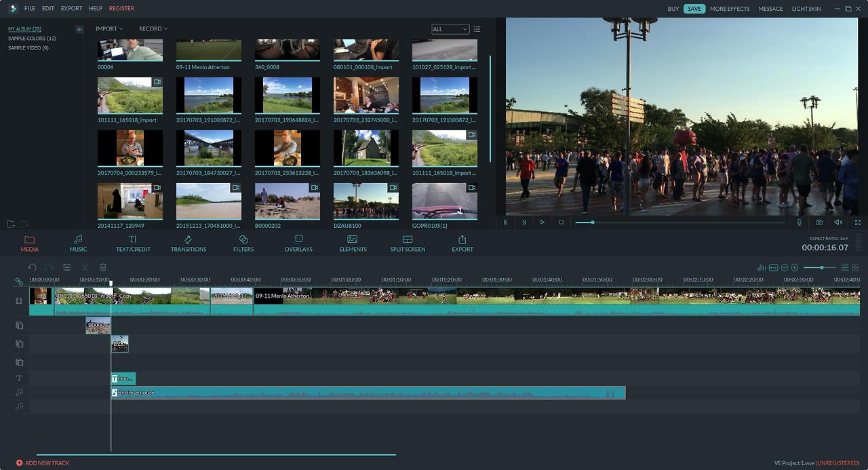Delete the selected clip with the trash icon

pyautogui.click(x=103, y=267)
